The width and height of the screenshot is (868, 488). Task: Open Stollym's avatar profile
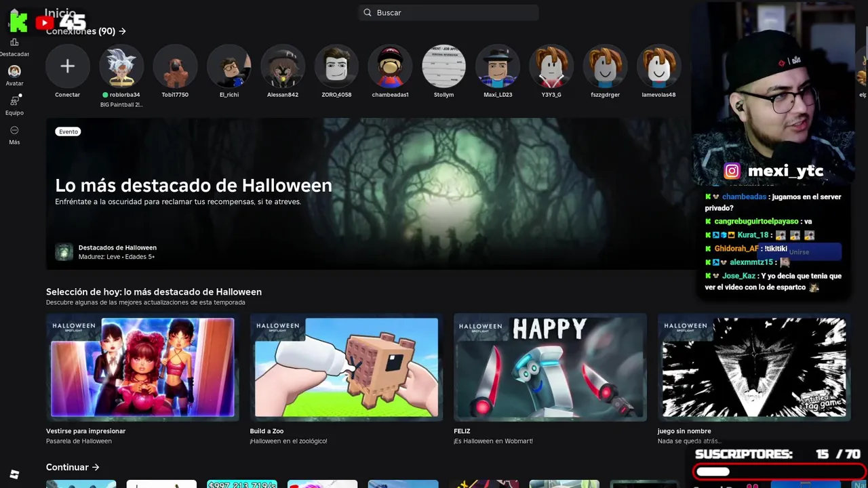[x=443, y=66]
